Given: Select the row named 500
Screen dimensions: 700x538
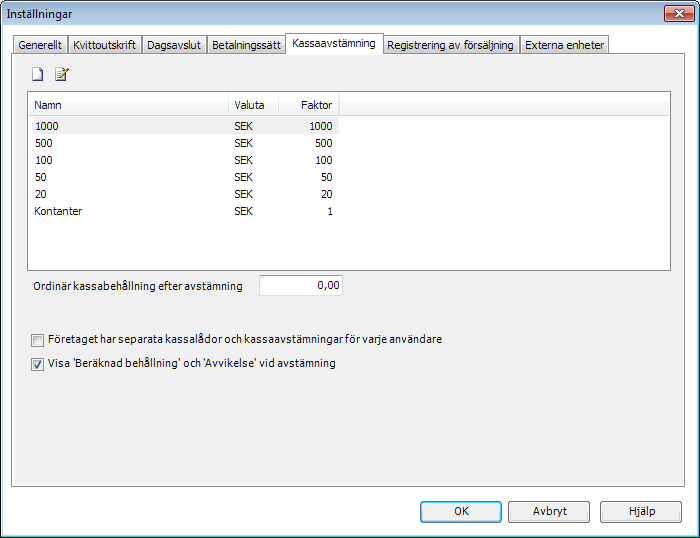Looking at the screenshot, I should coord(186,143).
